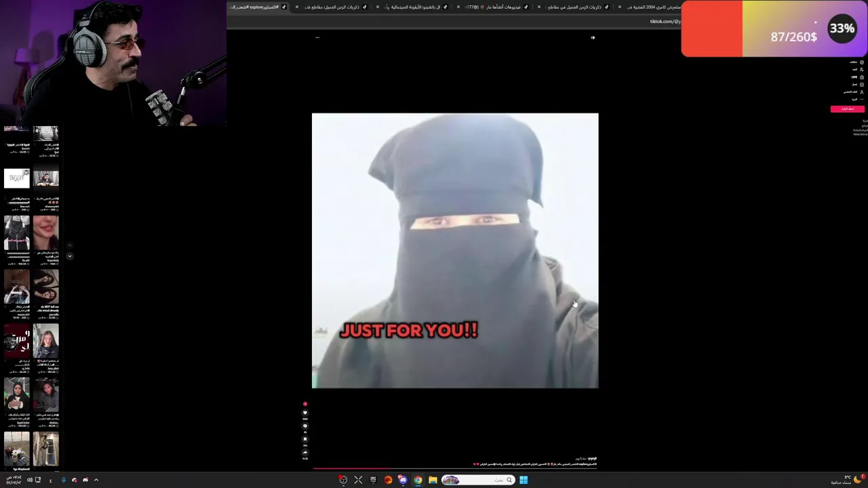Click the pink login button in sidebar
The image size is (868, 488).
click(848, 109)
